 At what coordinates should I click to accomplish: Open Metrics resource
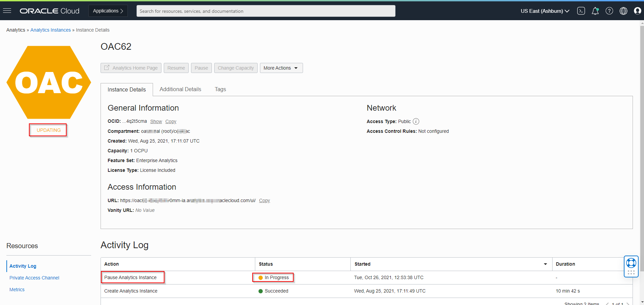coord(17,290)
